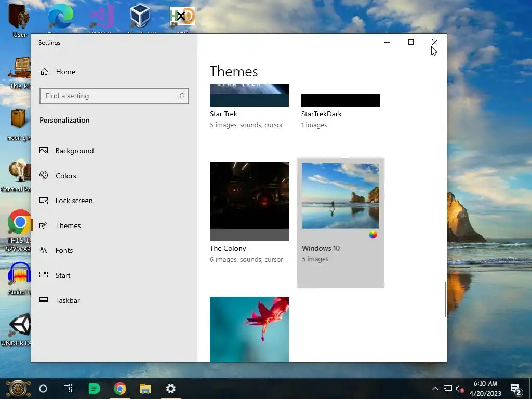Open Background personalization page

click(66, 151)
